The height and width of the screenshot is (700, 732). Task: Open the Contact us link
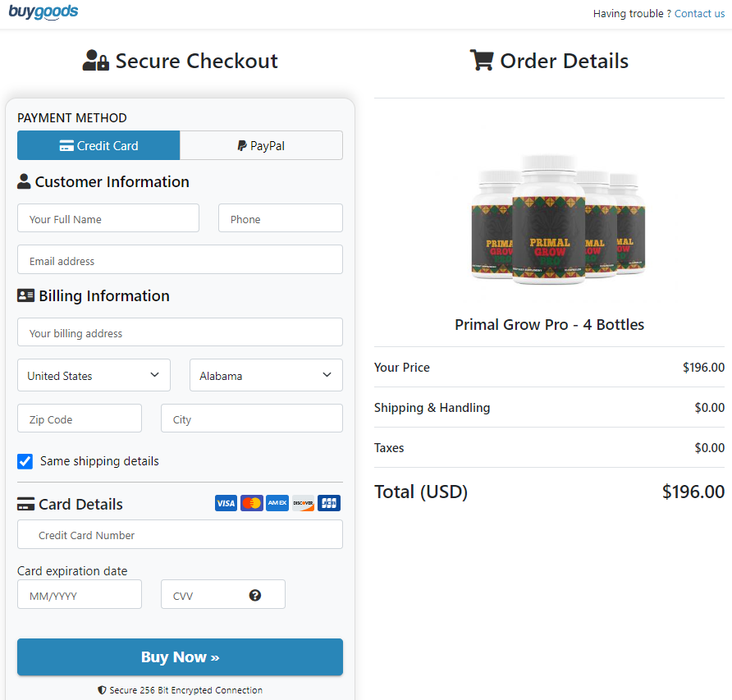click(x=699, y=13)
